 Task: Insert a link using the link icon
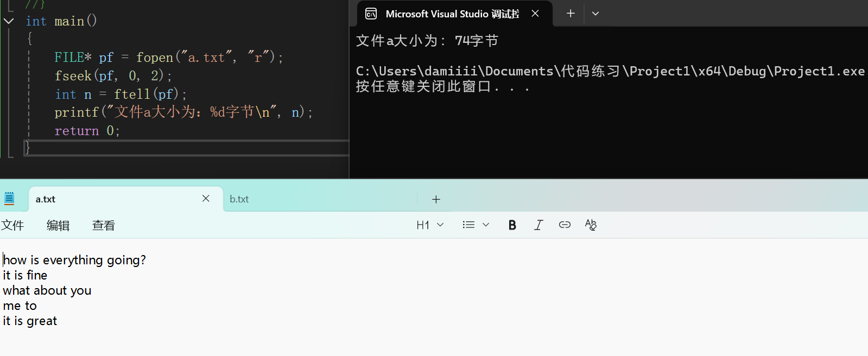[x=565, y=225]
